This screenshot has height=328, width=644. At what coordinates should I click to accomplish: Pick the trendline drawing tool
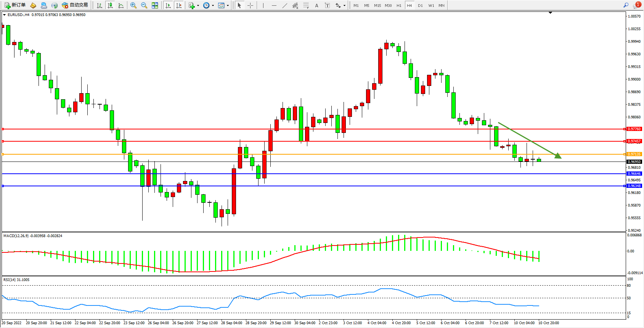(284, 5)
